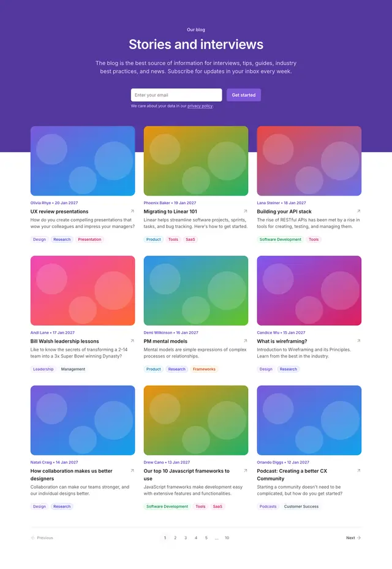Click author line Orlando Diggs • 12 Jan 2027

283,462
